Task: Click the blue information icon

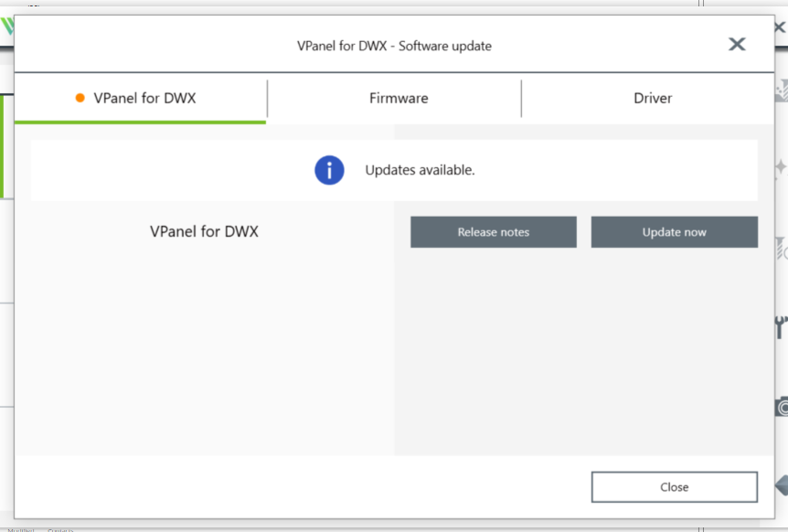Action: (329, 170)
